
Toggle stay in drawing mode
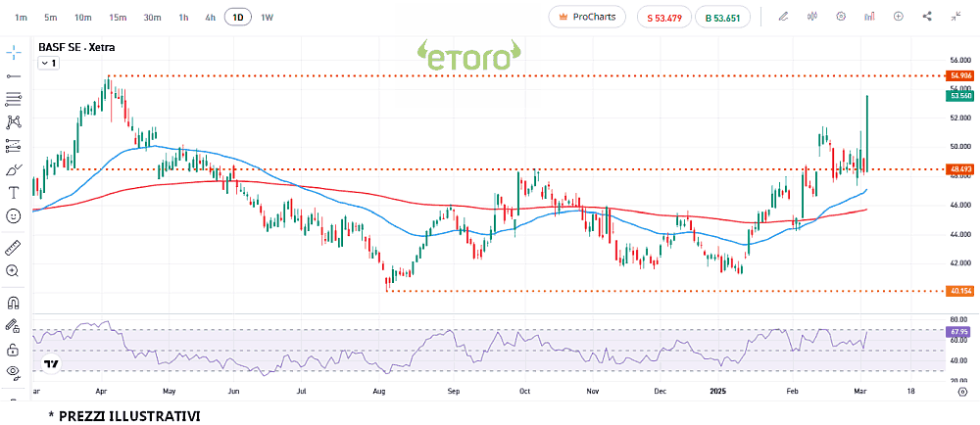tap(13, 325)
